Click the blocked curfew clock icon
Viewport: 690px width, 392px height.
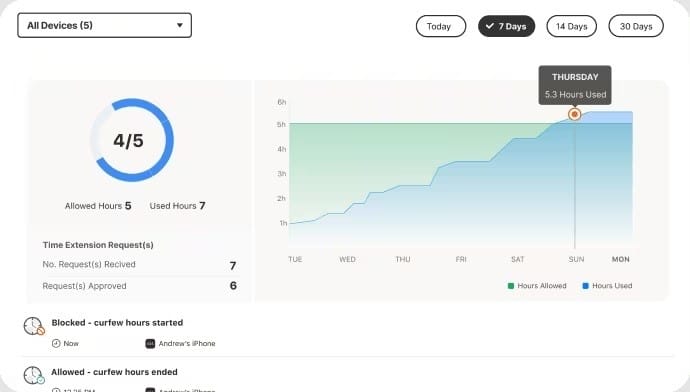[x=34, y=326]
